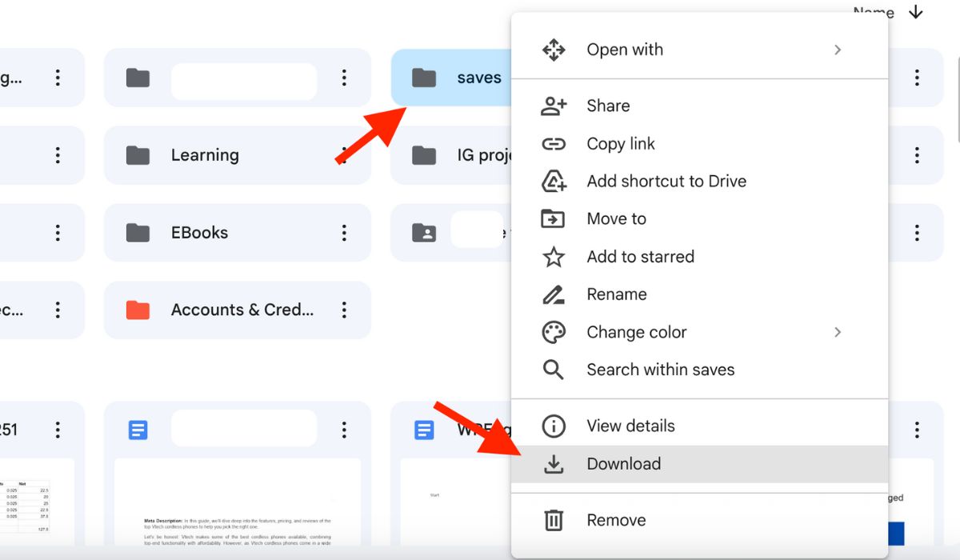Click "Copy link" in the menu

(621, 143)
